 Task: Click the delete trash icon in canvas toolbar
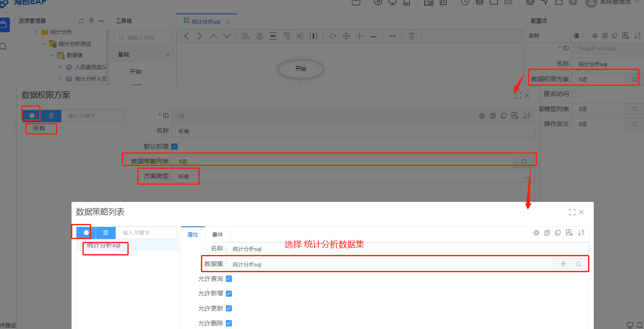pyautogui.click(x=412, y=36)
